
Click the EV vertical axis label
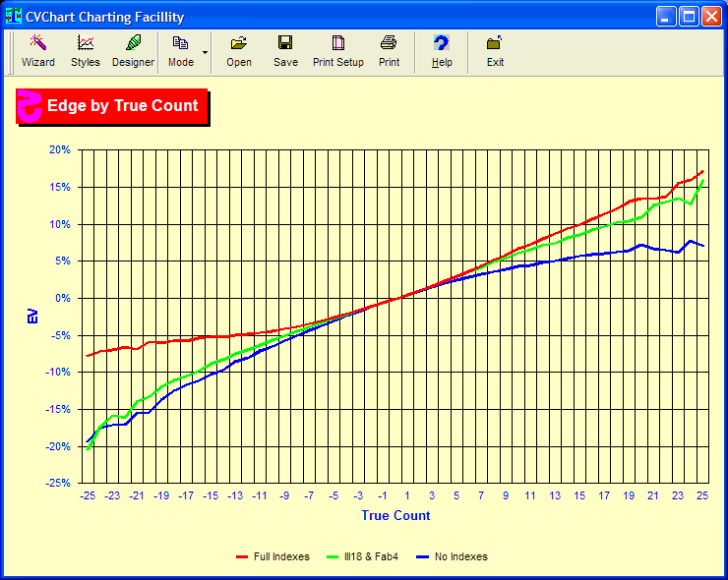[x=31, y=317]
